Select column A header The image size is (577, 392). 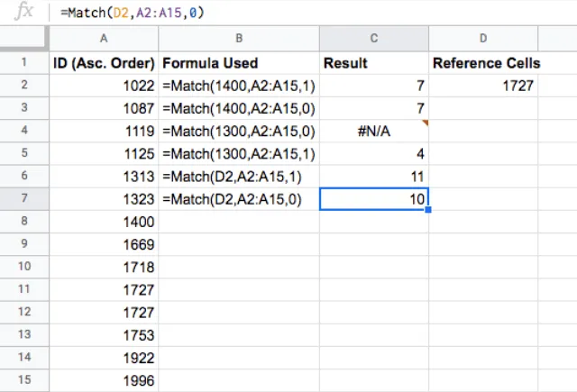coord(104,40)
